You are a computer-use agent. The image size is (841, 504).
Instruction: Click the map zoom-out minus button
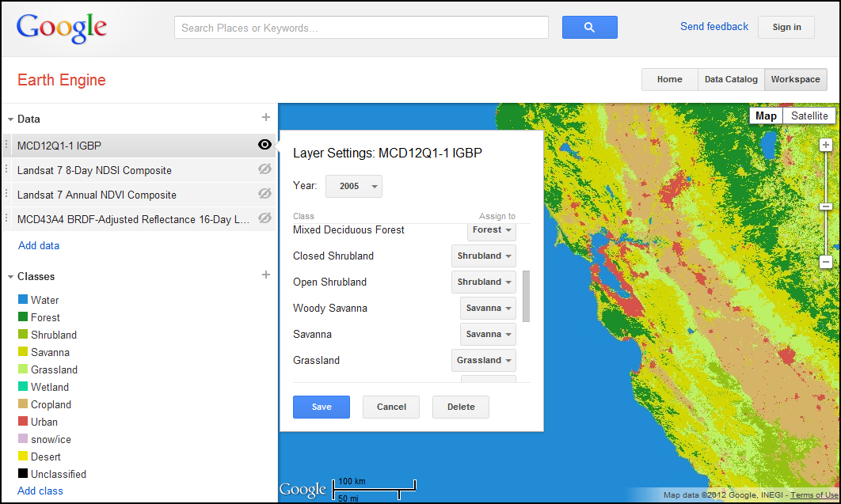[x=825, y=262]
